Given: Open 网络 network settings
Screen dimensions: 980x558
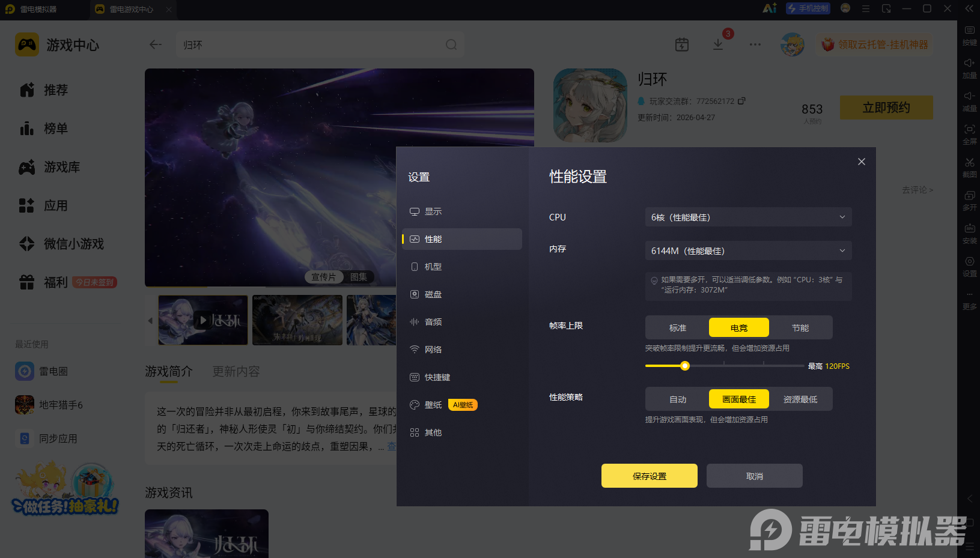Looking at the screenshot, I should coord(461,350).
